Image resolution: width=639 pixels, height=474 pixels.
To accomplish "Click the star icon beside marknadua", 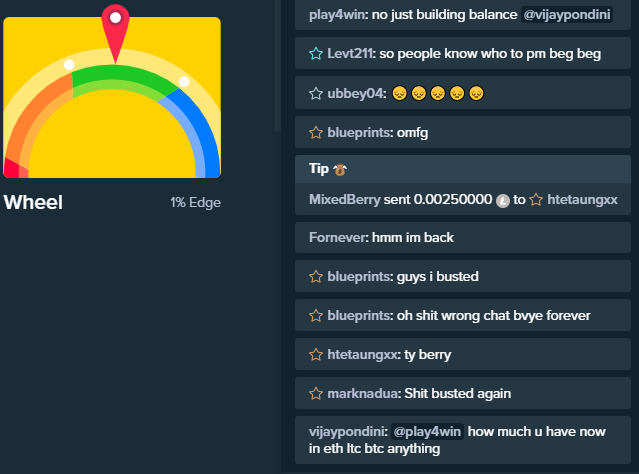I will pos(316,393).
